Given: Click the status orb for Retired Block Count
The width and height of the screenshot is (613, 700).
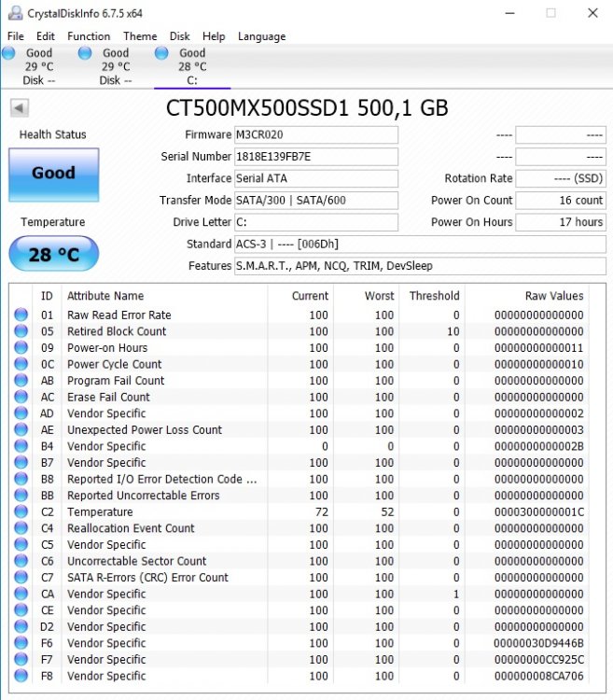Looking at the screenshot, I should pos(21,331).
